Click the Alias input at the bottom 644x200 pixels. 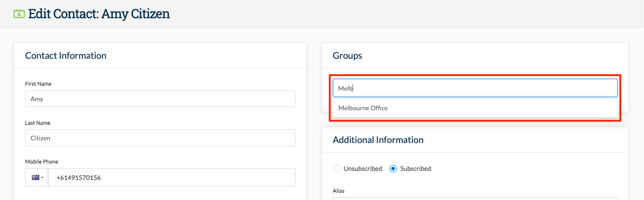tap(475, 199)
